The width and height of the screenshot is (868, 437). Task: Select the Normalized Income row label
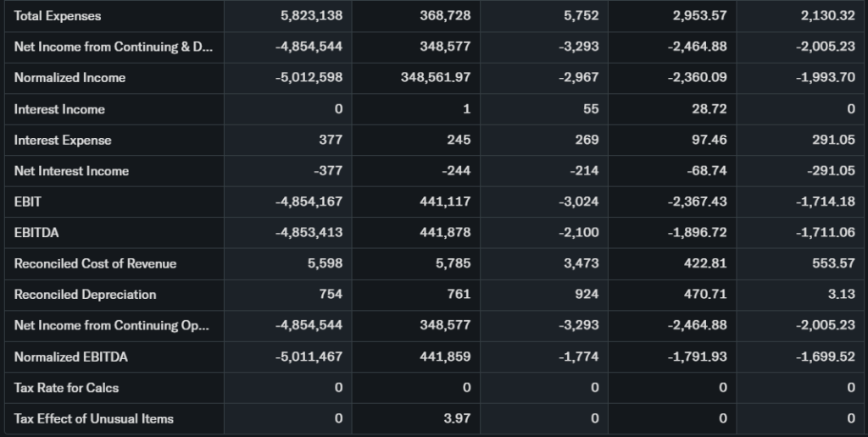70,78
